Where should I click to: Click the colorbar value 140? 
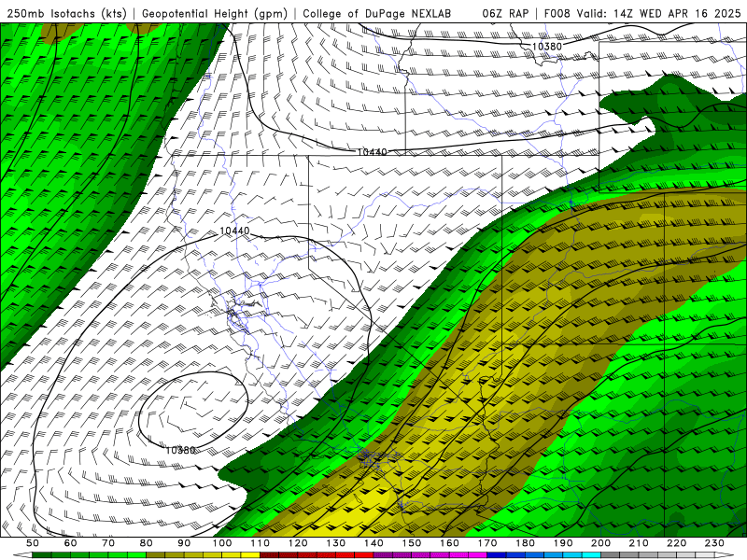click(x=373, y=543)
